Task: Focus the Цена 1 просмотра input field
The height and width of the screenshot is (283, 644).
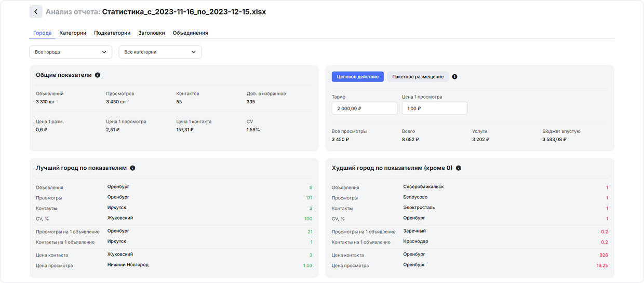Action: 434,109
